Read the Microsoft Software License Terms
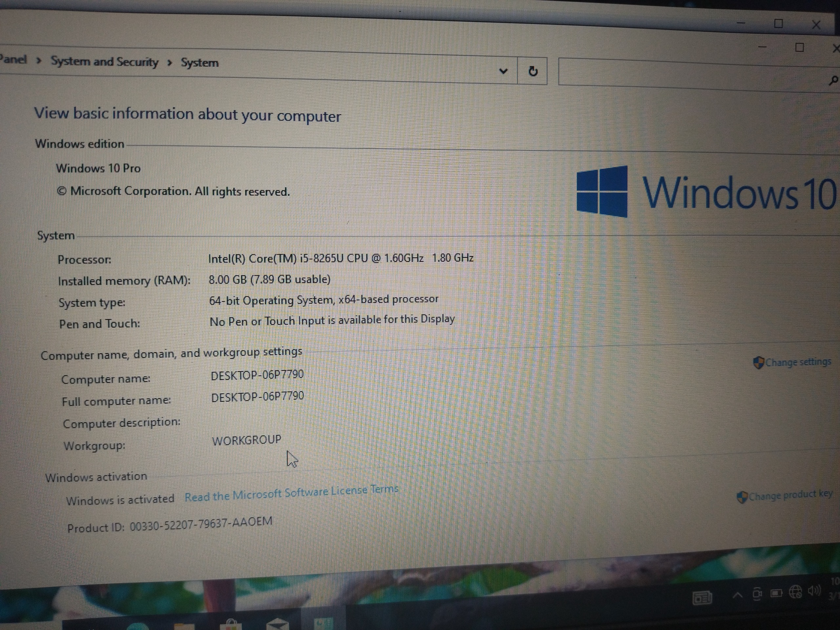 pos(291,493)
